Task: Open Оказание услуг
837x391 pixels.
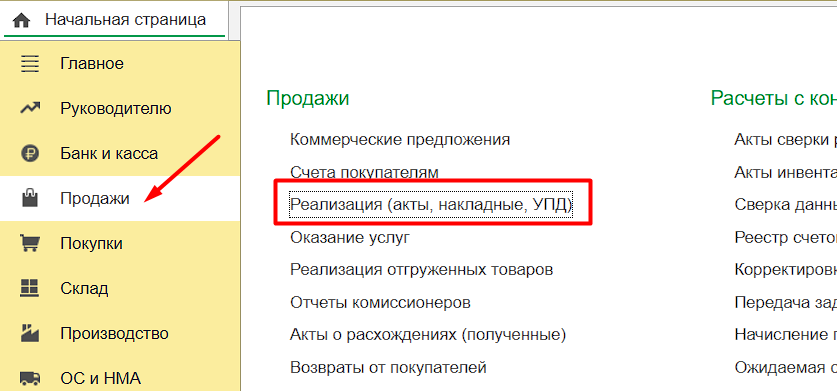Action: click(350, 238)
